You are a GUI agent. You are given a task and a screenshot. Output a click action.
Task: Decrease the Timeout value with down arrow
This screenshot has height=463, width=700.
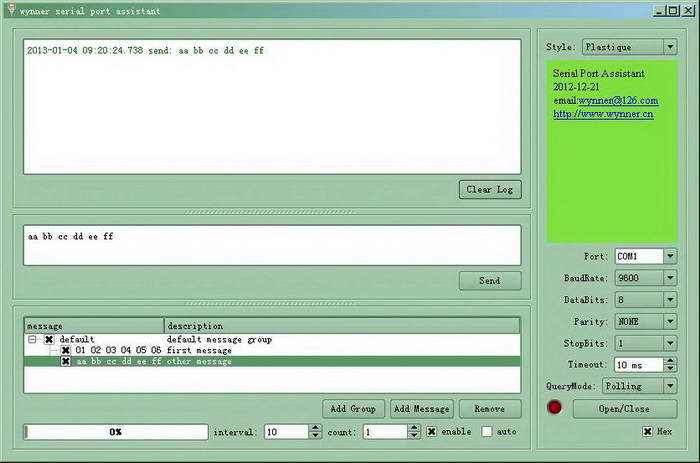click(x=670, y=368)
